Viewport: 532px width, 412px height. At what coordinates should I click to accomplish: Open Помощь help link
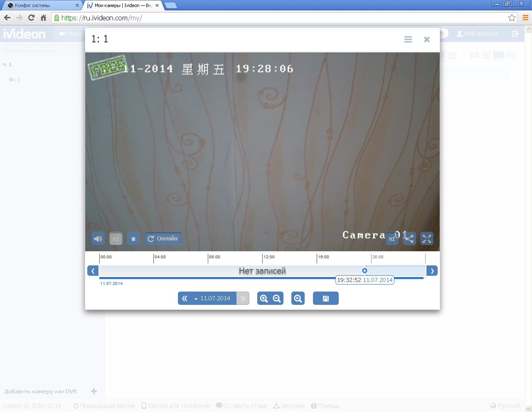[325, 406]
